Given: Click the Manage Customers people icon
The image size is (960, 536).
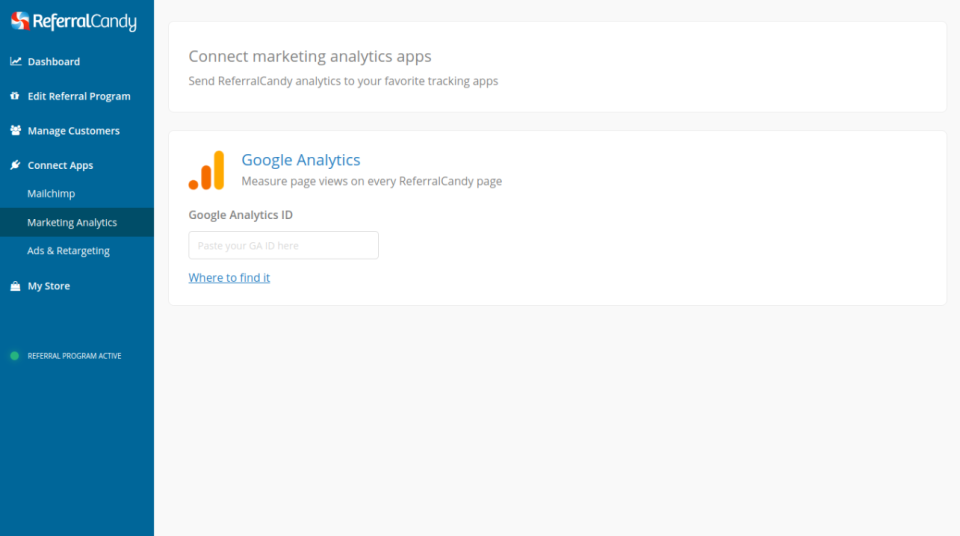Looking at the screenshot, I should pos(15,131).
